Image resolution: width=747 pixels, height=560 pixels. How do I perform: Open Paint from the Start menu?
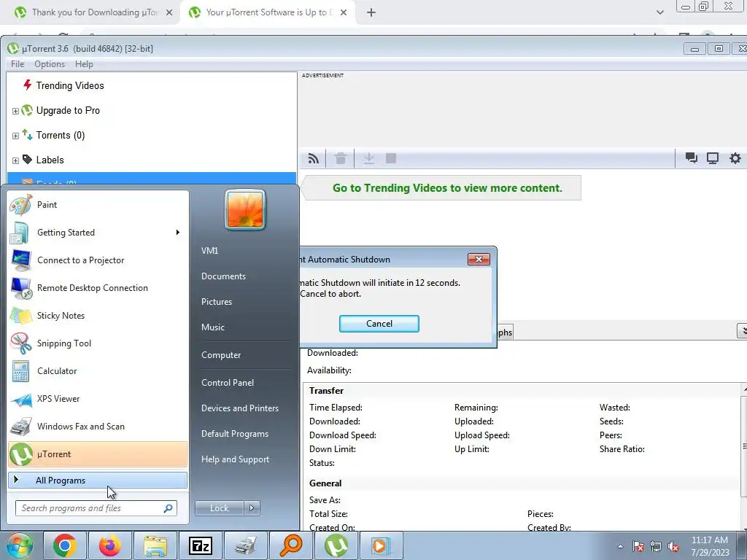click(x=98, y=205)
